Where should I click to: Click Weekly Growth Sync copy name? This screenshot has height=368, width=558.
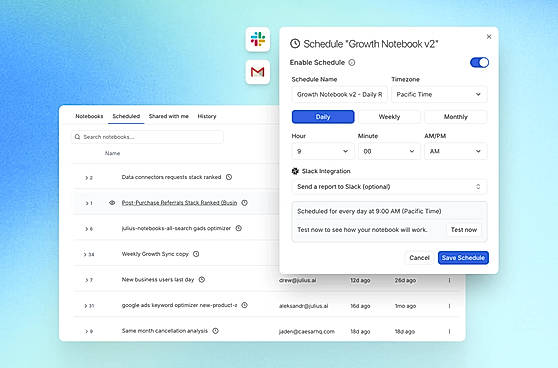[x=155, y=254]
